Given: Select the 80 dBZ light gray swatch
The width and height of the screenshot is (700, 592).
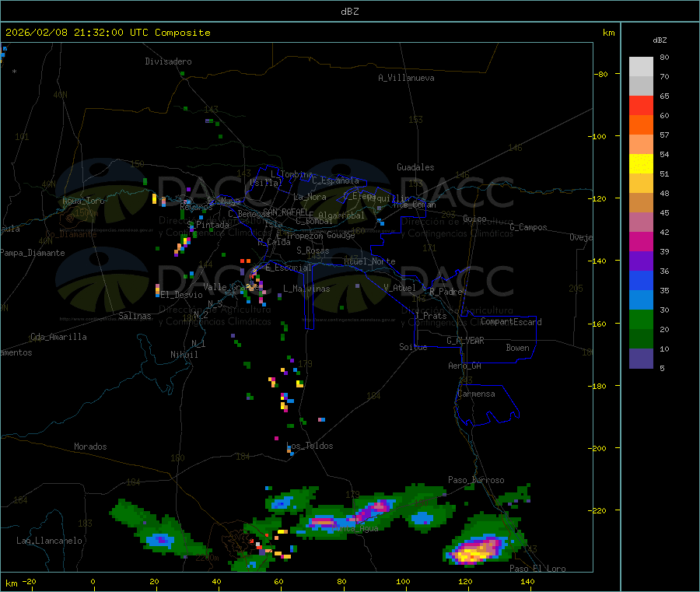Looking at the screenshot, I should (641, 67).
